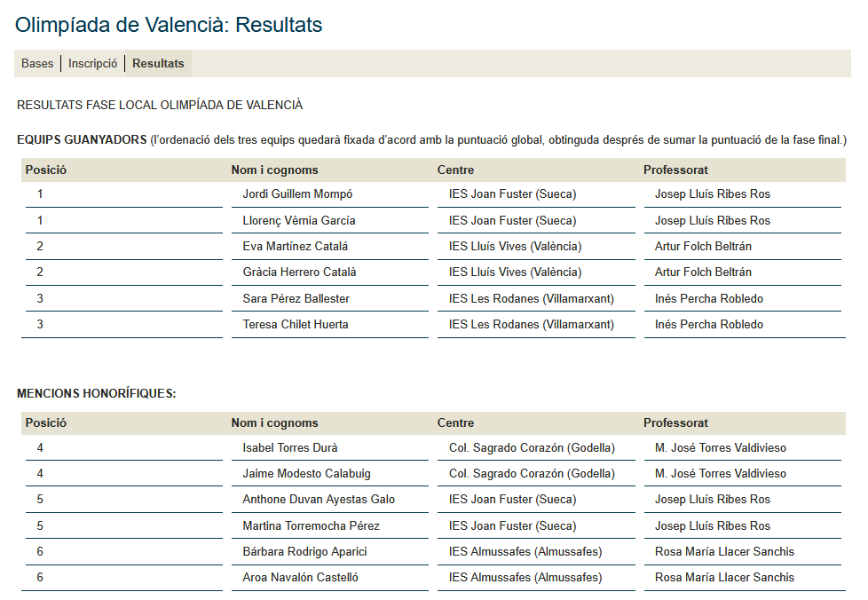
Task: Select Eva Martínez Catalá in the table
Action: click(295, 247)
